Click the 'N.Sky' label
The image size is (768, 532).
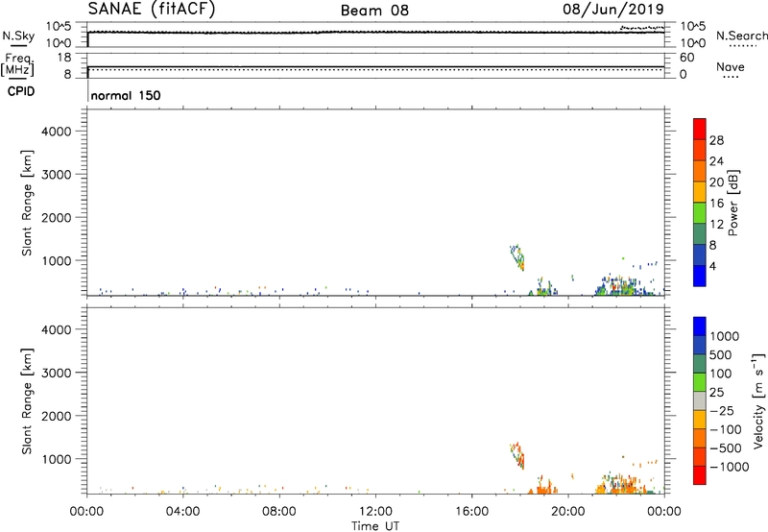click(18, 36)
